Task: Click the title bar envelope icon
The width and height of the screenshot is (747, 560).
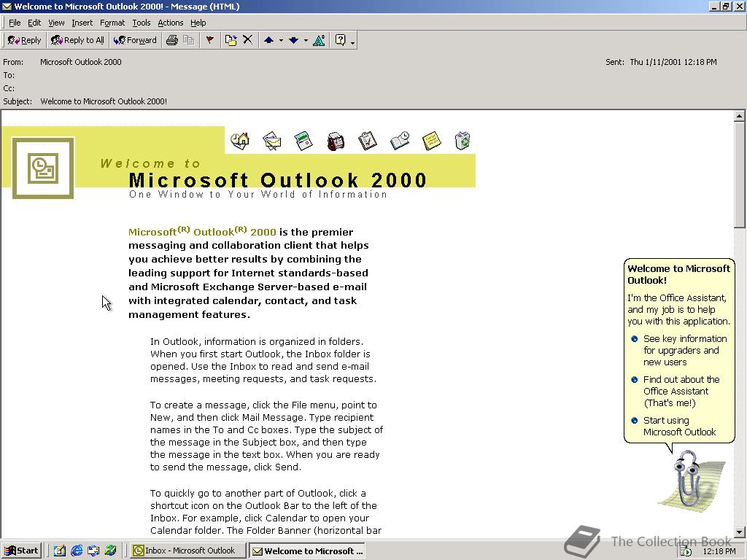Action: 7,7
